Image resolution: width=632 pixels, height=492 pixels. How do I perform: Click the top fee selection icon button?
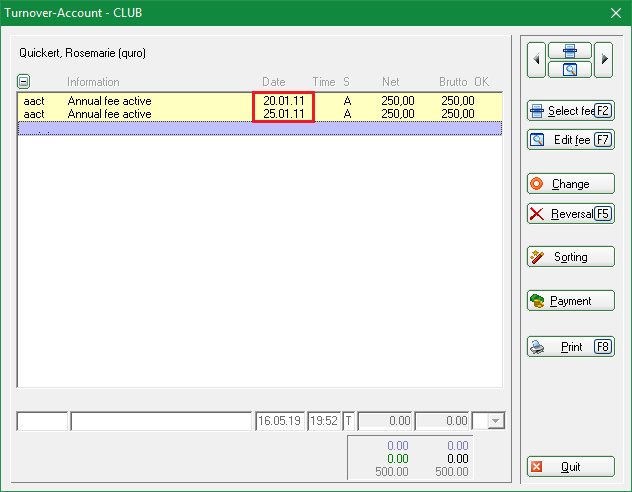pos(570,51)
